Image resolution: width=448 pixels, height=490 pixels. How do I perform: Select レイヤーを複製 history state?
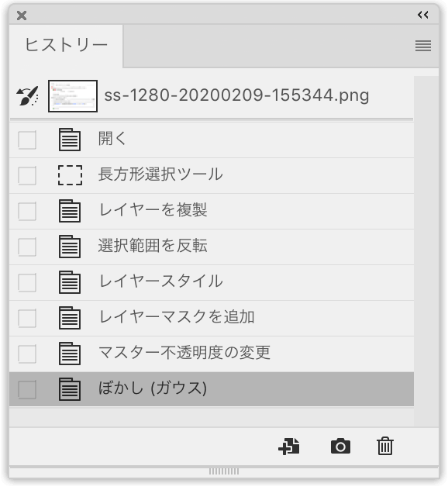(212, 211)
